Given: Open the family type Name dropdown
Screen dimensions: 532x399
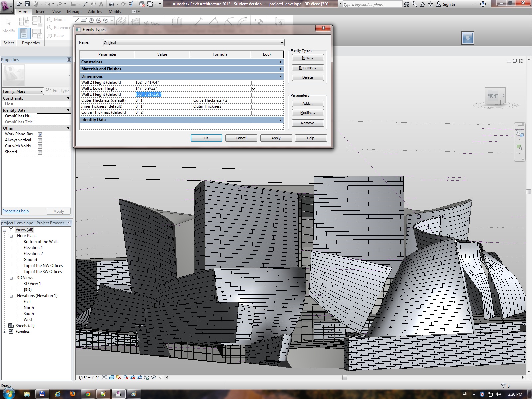Looking at the screenshot, I should click(x=282, y=43).
